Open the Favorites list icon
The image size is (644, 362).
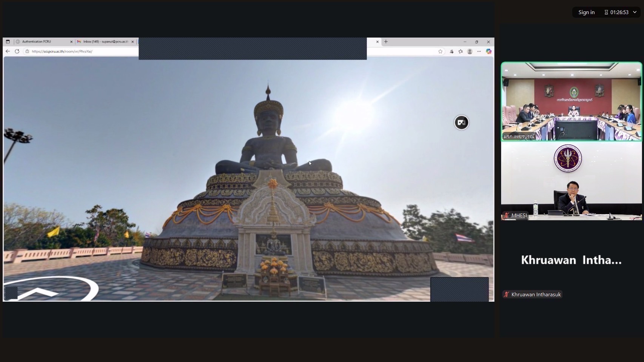click(x=461, y=51)
